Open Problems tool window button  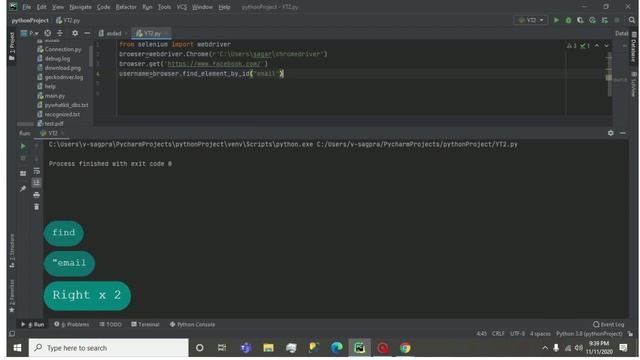pos(72,324)
